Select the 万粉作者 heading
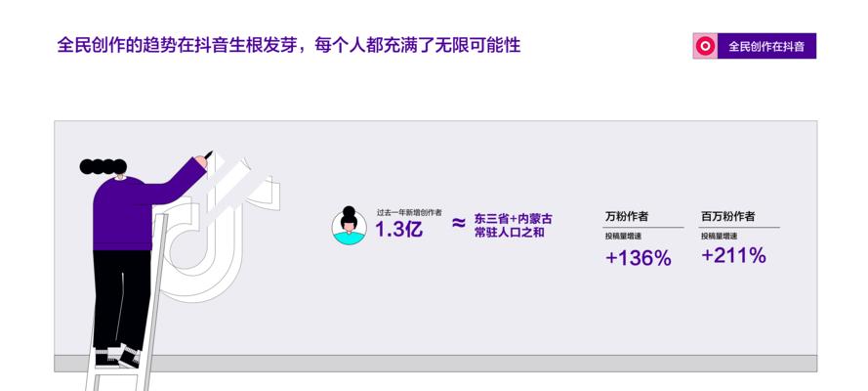This screenshot has width=868, height=391. tap(627, 217)
